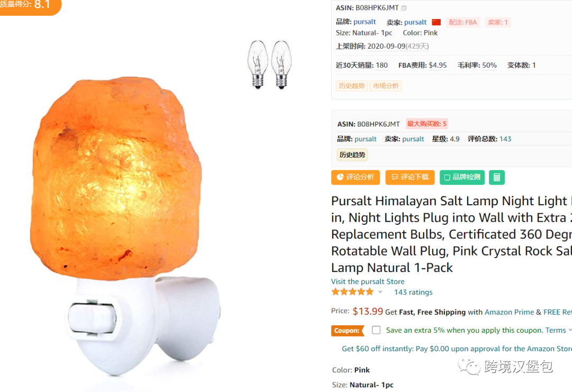Click the replacement bulbs product thumbnail
The width and height of the screenshot is (572, 392).
click(269, 65)
